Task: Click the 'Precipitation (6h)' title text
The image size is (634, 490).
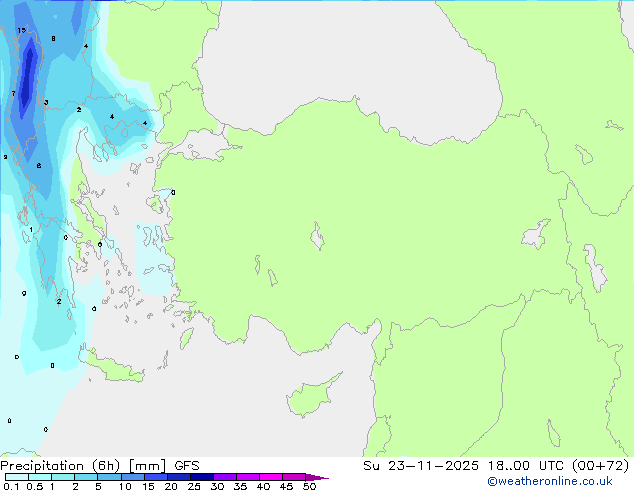Action: click(x=60, y=466)
